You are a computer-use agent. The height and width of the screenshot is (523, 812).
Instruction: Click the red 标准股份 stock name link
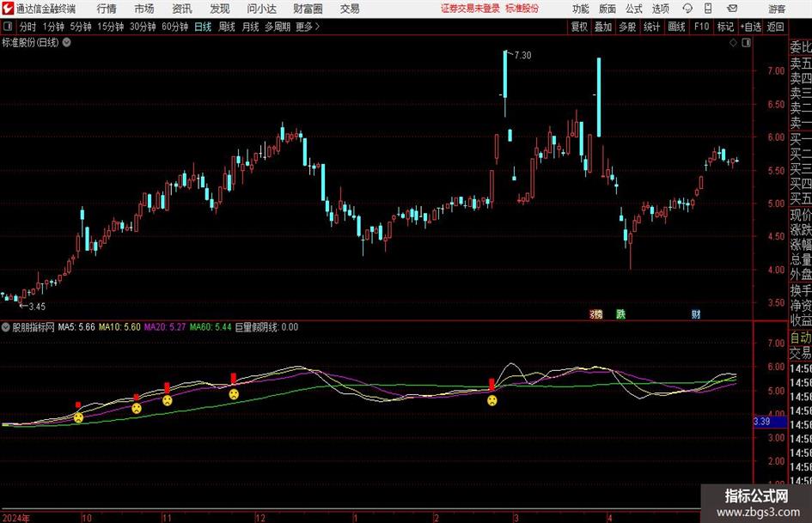coord(522,9)
